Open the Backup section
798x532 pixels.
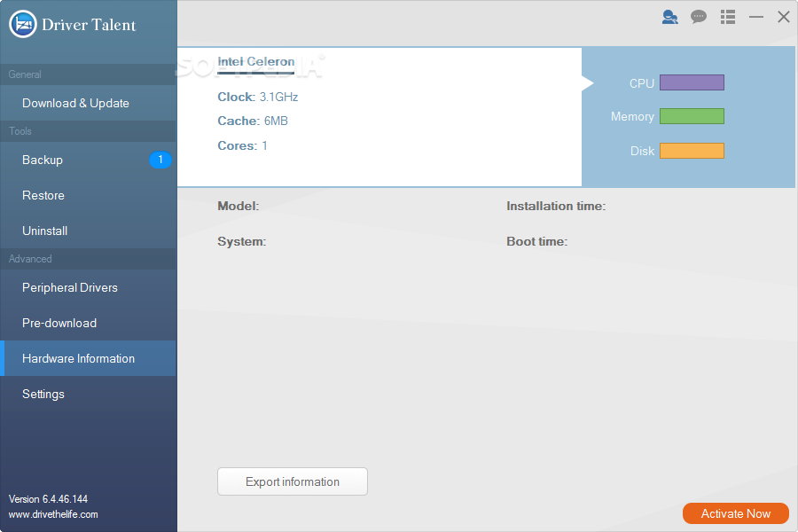click(x=89, y=160)
